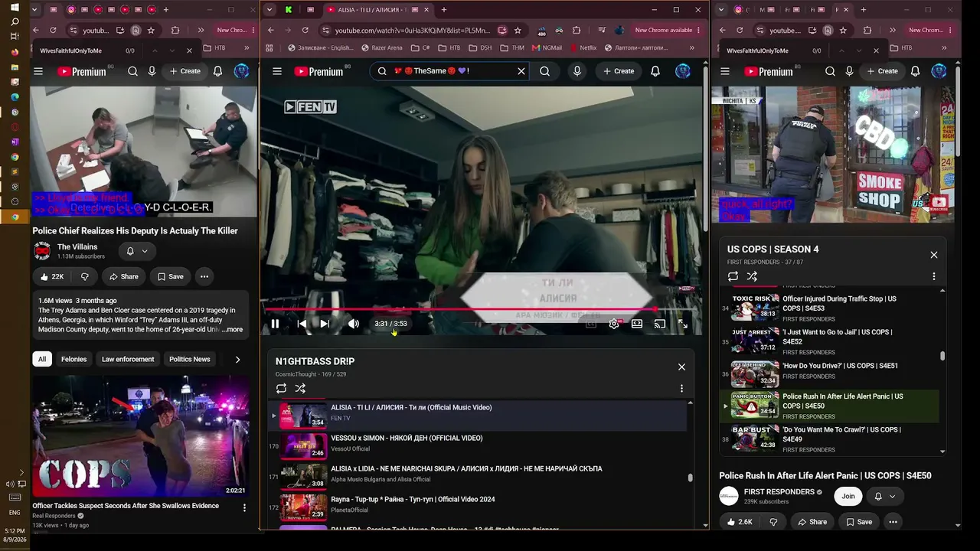Viewport: 980px width, 551px height.
Task: Show more bookmarks in middle Chrome window
Action: pyautogui.click(x=692, y=47)
